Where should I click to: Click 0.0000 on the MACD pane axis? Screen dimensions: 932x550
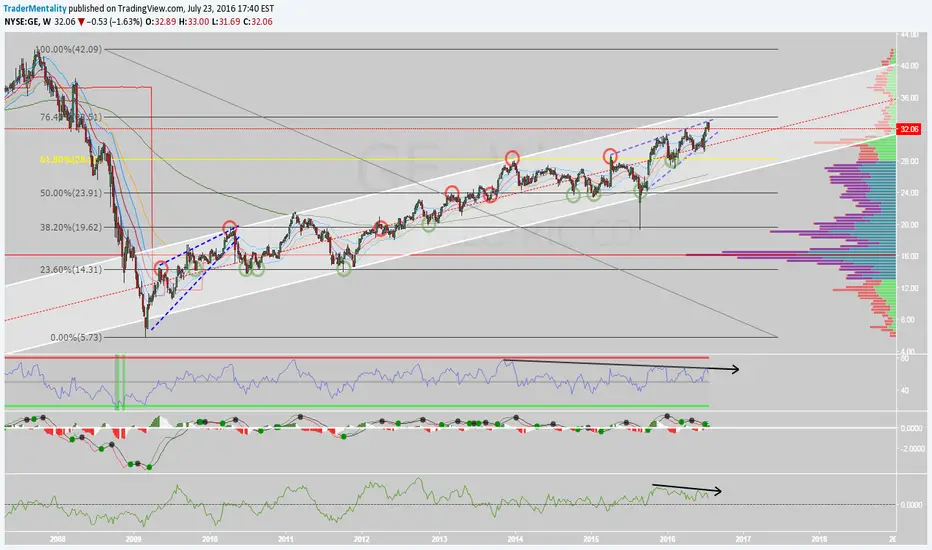[x=911, y=428]
